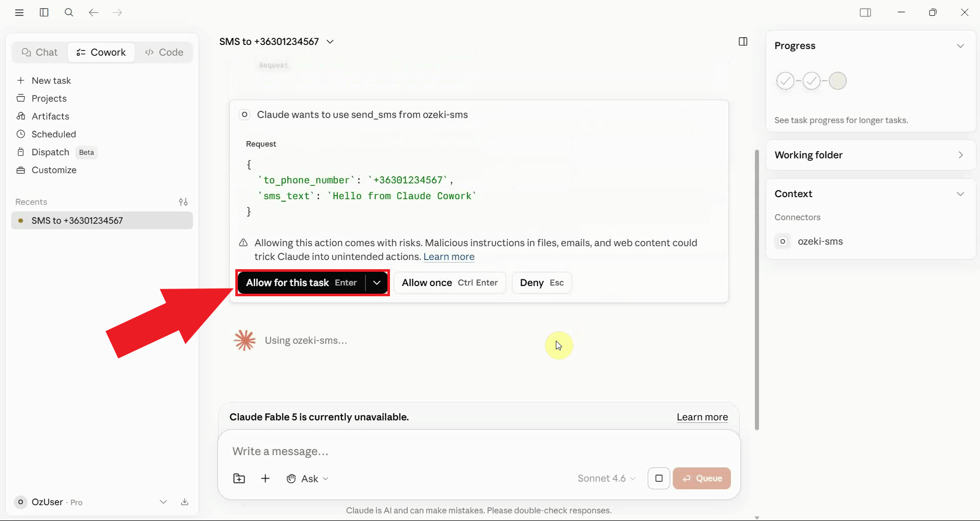Click the ozeki-sms connector icon in the request header
This screenshot has height=521, width=980.
pos(244,114)
